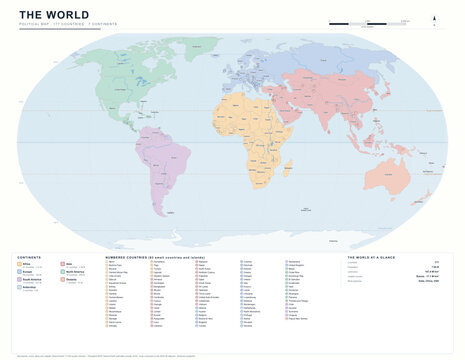Click the Antarctica legend swatch
The image size is (465, 360).
point(19,287)
